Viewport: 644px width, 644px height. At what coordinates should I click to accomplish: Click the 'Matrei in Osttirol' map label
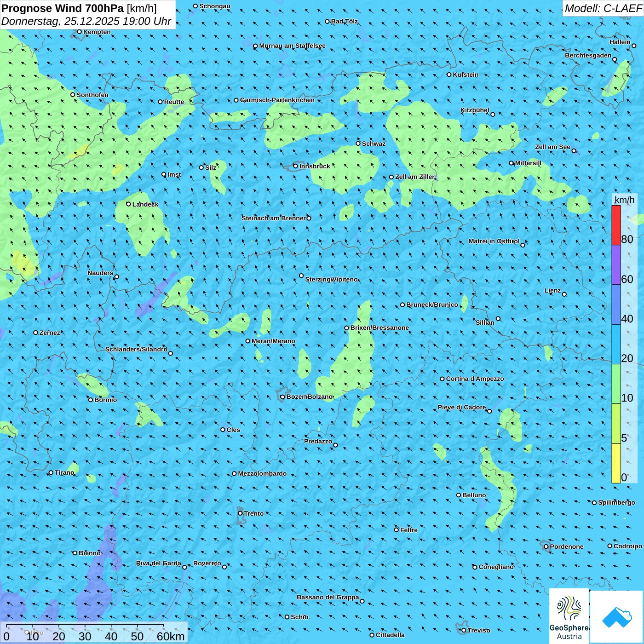pos(494,241)
